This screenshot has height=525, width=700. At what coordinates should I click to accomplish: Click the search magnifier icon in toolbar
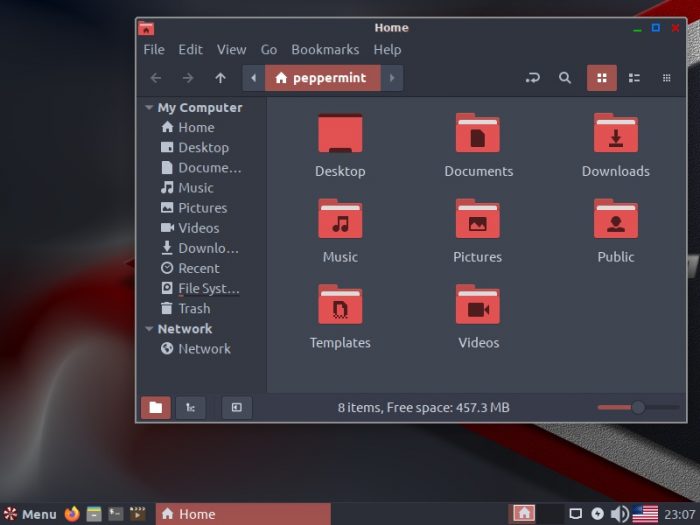click(565, 77)
